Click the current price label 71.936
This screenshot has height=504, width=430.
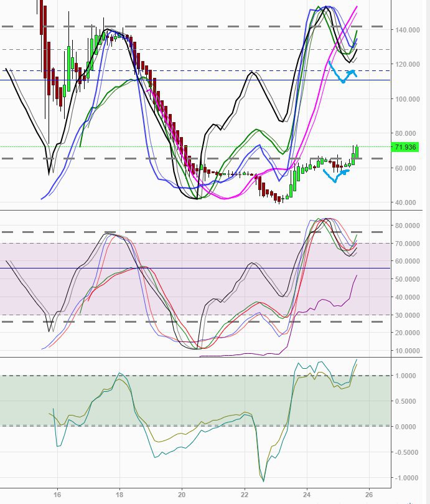pyautogui.click(x=405, y=147)
